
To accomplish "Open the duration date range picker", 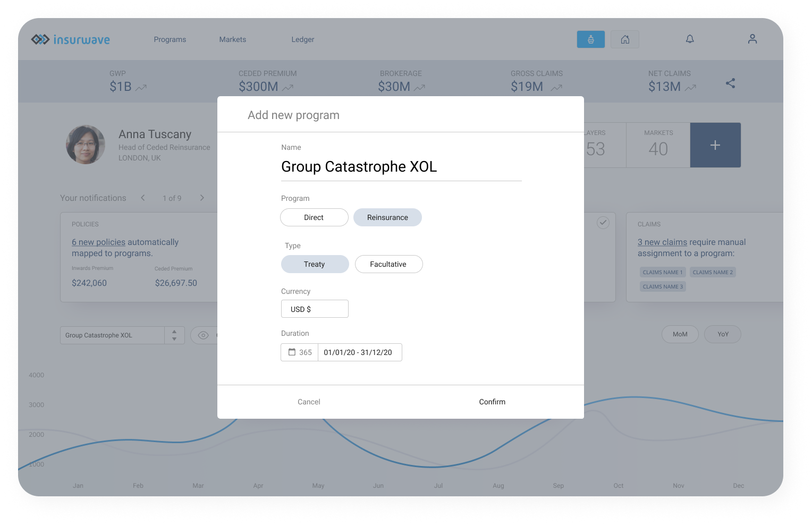I will pos(360,352).
